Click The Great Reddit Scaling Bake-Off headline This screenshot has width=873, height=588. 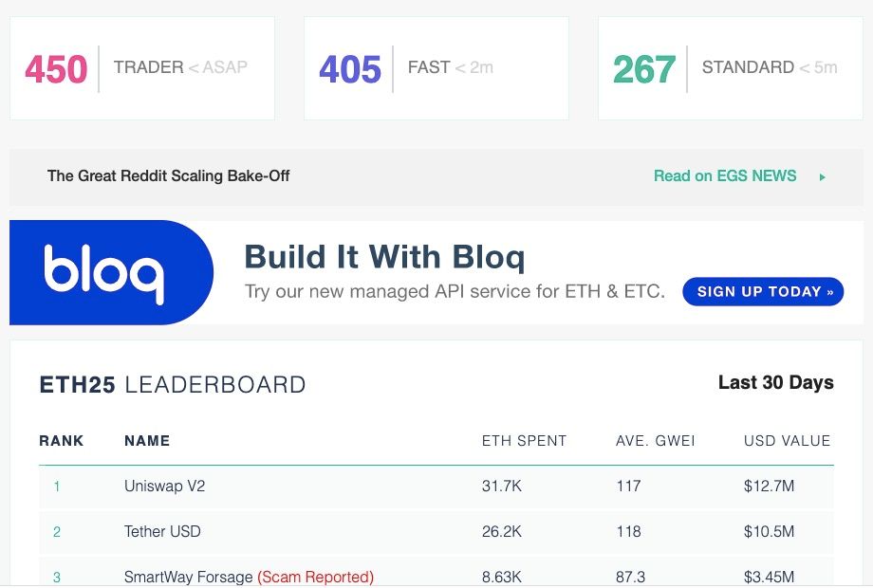click(x=168, y=175)
